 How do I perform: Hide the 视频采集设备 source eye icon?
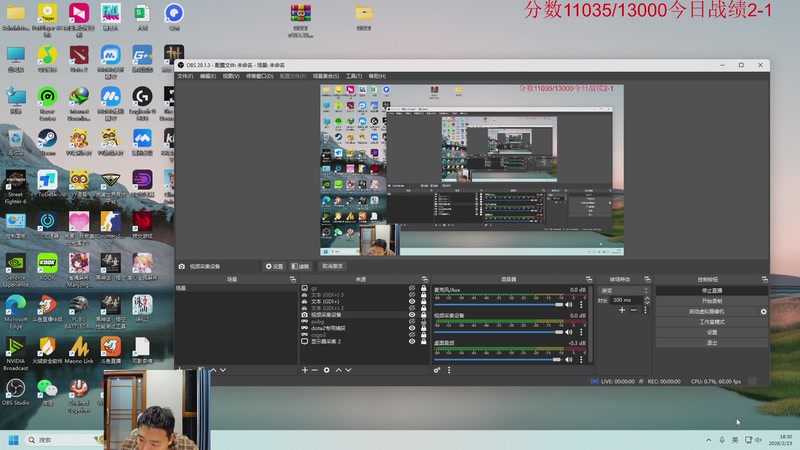point(412,315)
